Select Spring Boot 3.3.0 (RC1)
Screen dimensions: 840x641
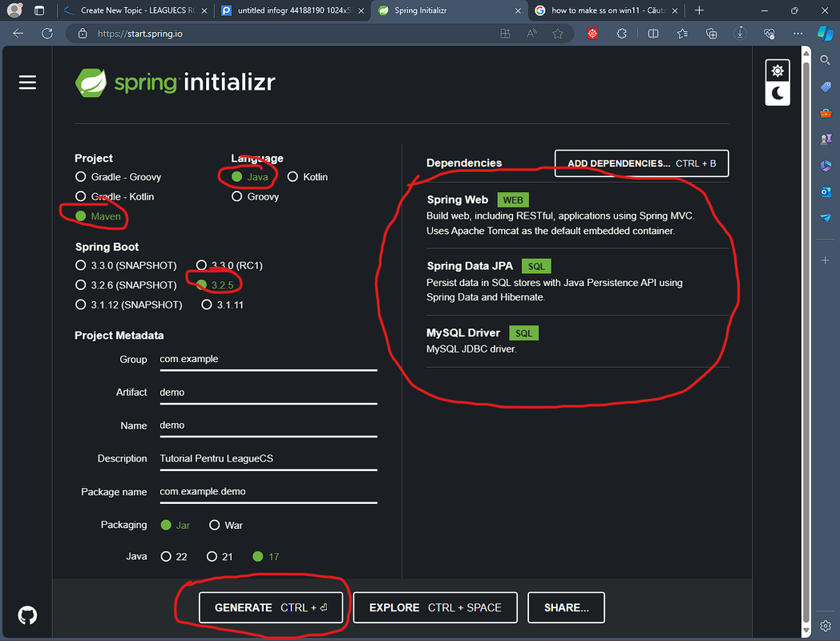click(x=229, y=265)
